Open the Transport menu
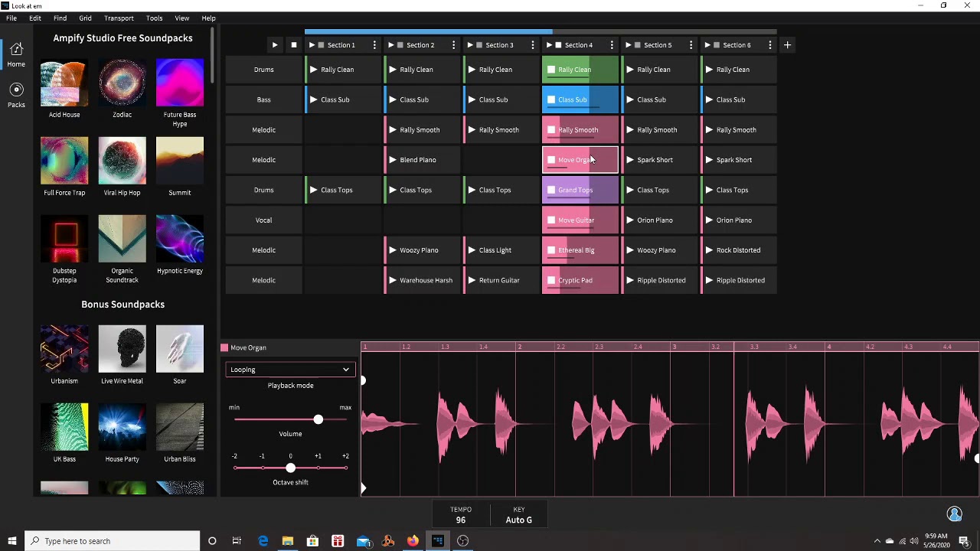This screenshot has width=980, height=551. 119,18
